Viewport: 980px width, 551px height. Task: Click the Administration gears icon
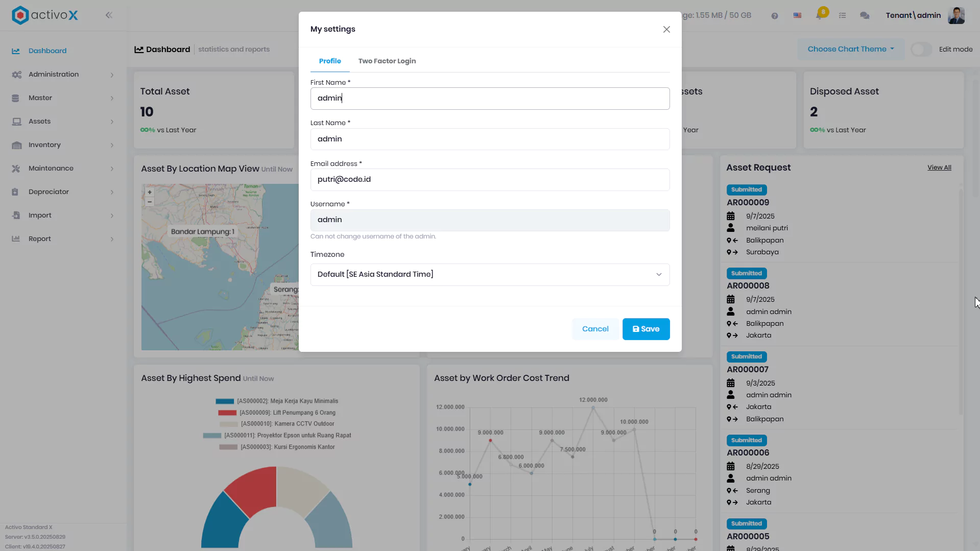16,75
